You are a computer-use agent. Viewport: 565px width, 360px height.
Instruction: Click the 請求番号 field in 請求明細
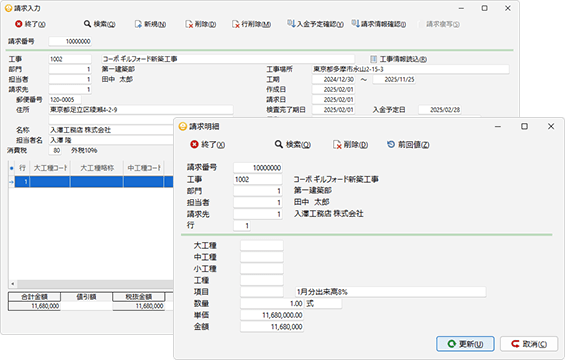tap(258, 168)
